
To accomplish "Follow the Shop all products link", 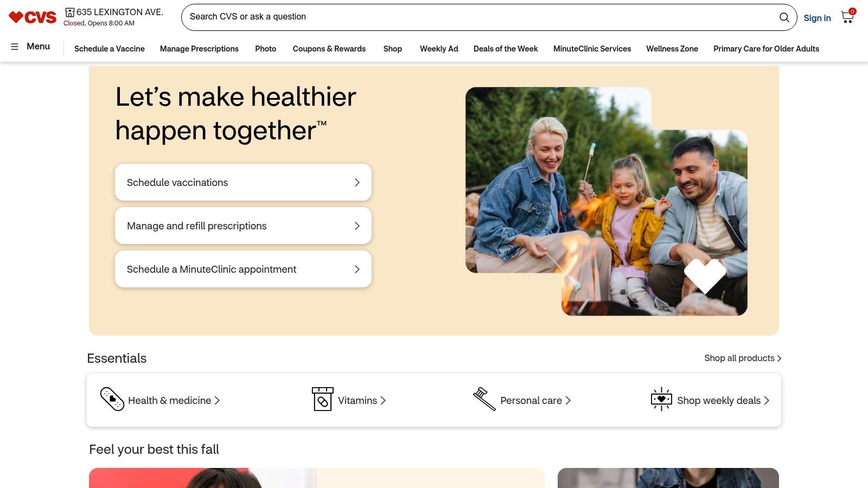I will [743, 358].
